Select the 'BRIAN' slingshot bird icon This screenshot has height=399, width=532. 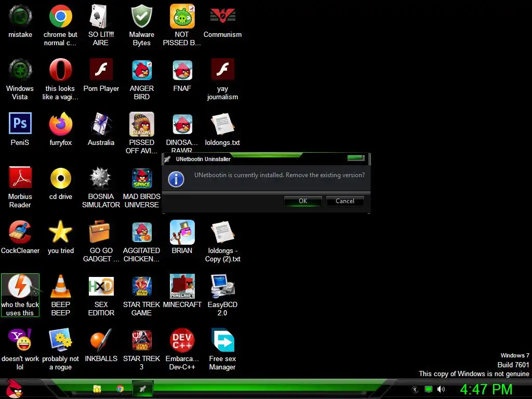[182, 232]
